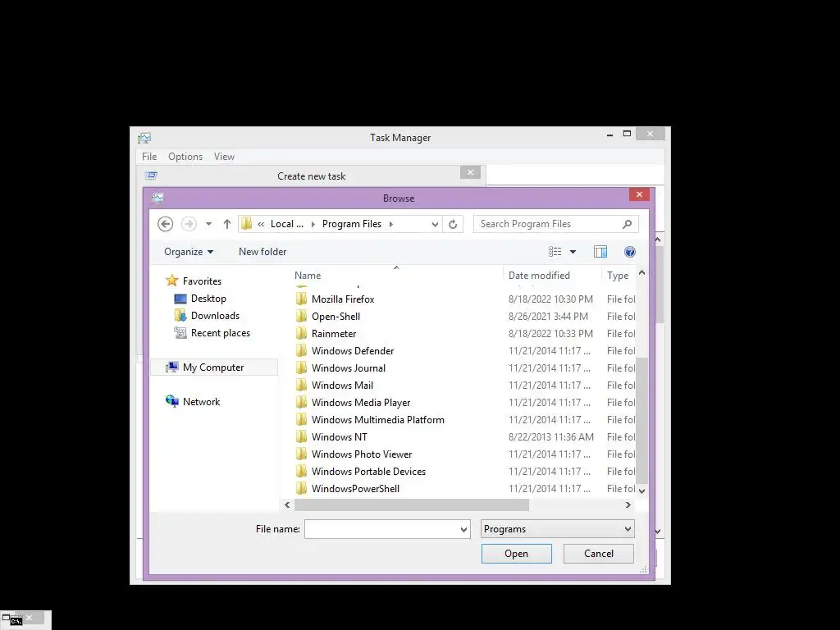This screenshot has width=840, height=630.
Task: Go up one folder level
Action: tap(227, 224)
